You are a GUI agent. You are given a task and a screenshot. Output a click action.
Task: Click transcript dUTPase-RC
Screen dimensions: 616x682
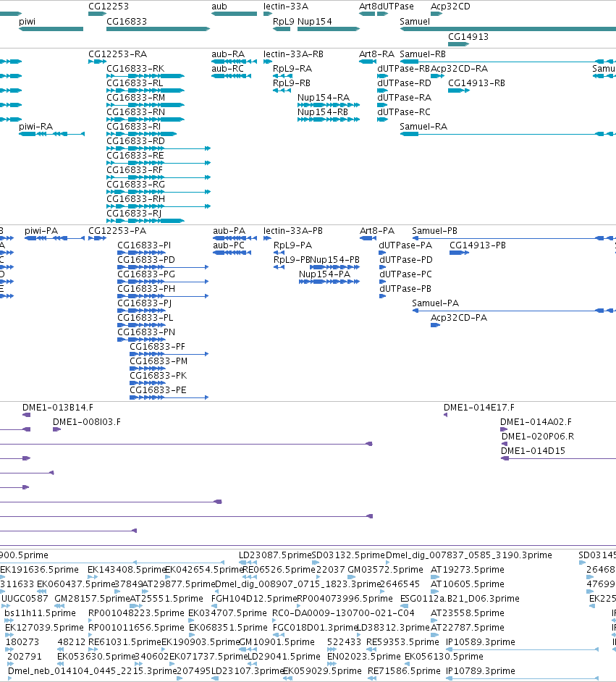pos(404,112)
